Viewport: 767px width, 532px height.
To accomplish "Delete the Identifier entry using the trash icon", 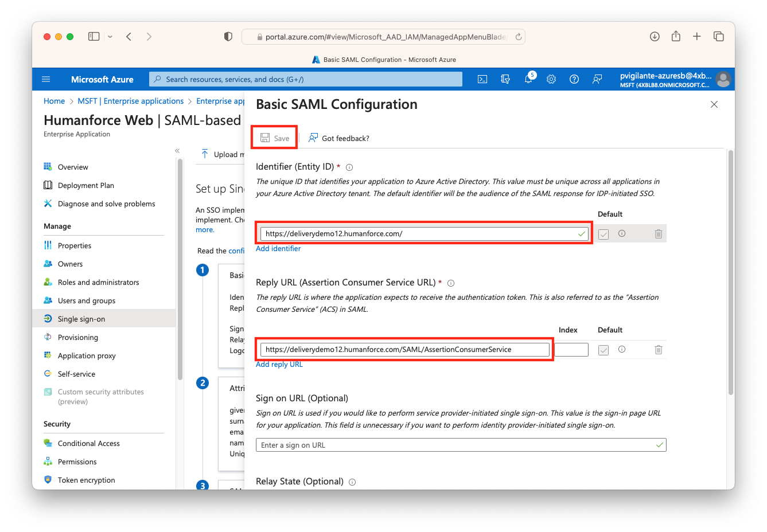I will tap(658, 233).
